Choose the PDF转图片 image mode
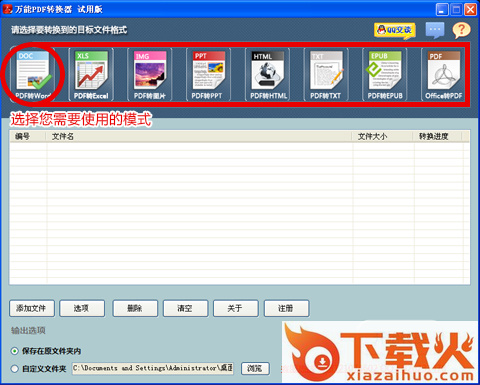480x385 pixels. point(150,74)
